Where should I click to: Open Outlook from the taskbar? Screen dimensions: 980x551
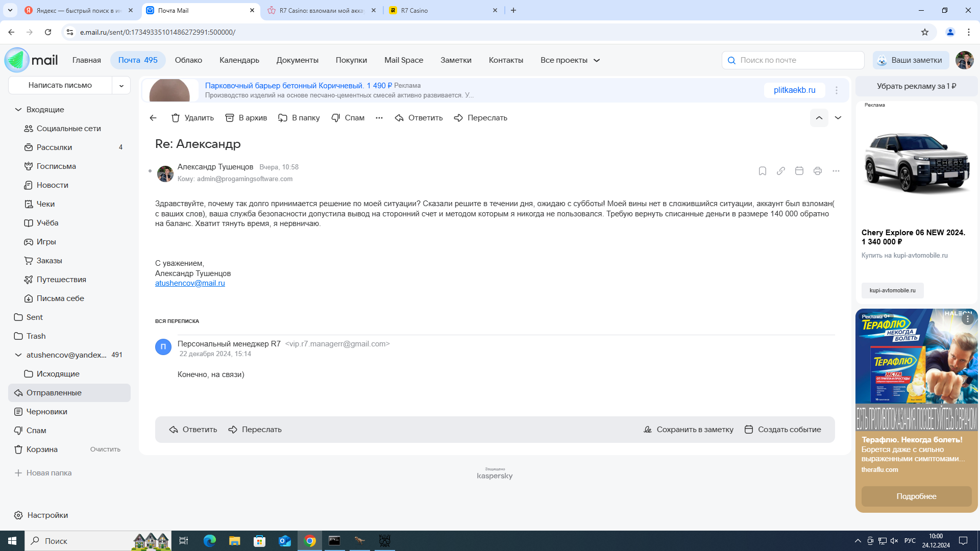(x=285, y=541)
